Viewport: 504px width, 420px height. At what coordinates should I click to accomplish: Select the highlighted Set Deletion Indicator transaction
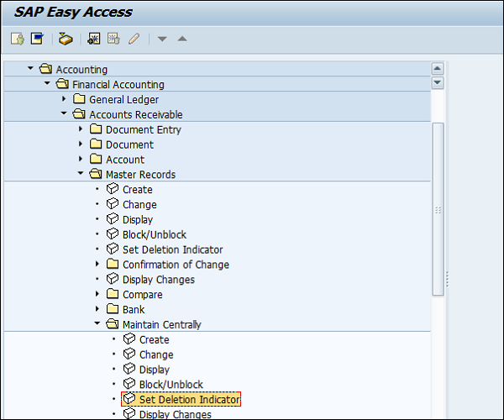189,399
